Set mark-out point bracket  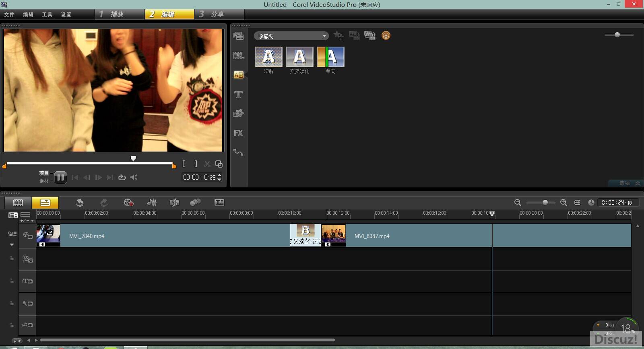[x=196, y=164]
